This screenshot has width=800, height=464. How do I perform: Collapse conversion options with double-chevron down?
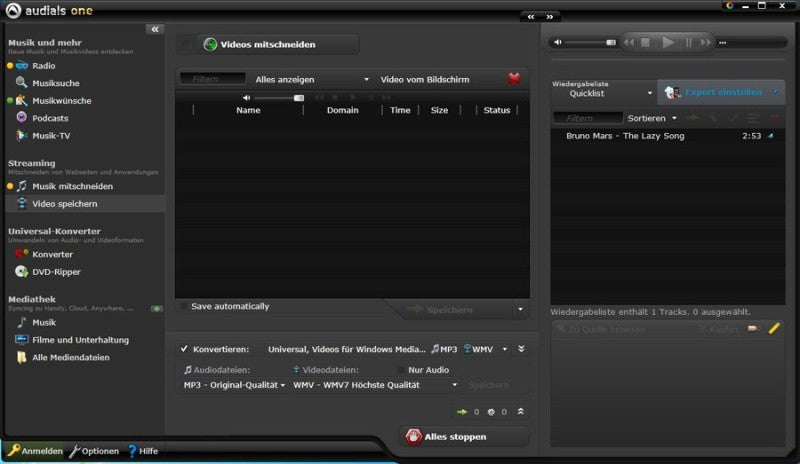[521, 349]
